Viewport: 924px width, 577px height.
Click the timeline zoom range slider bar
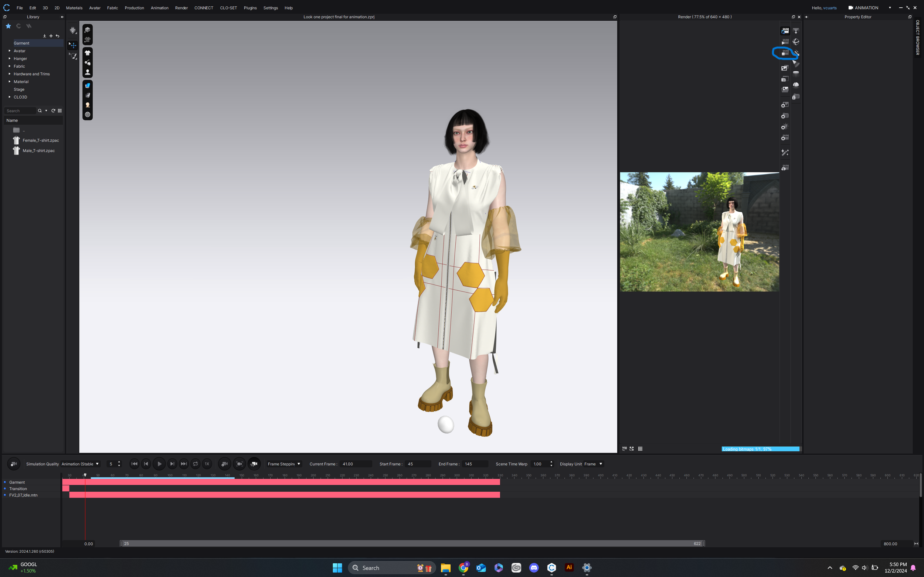coord(412,543)
